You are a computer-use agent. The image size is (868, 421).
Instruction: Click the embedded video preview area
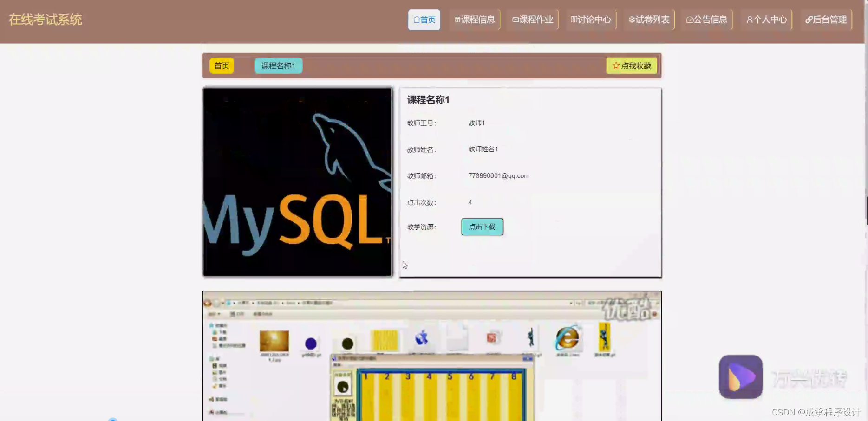[x=432, y=356]
